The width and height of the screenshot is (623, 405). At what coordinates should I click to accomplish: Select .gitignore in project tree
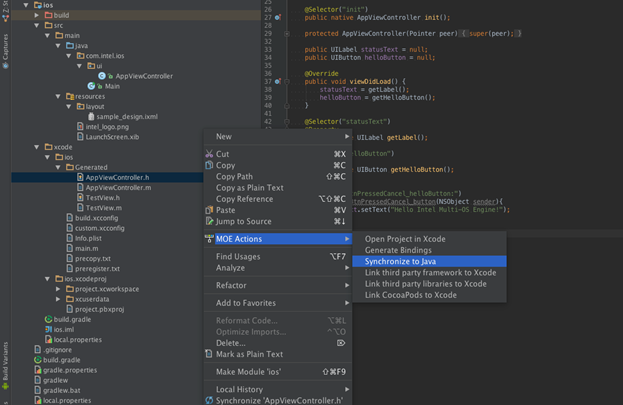58,350
